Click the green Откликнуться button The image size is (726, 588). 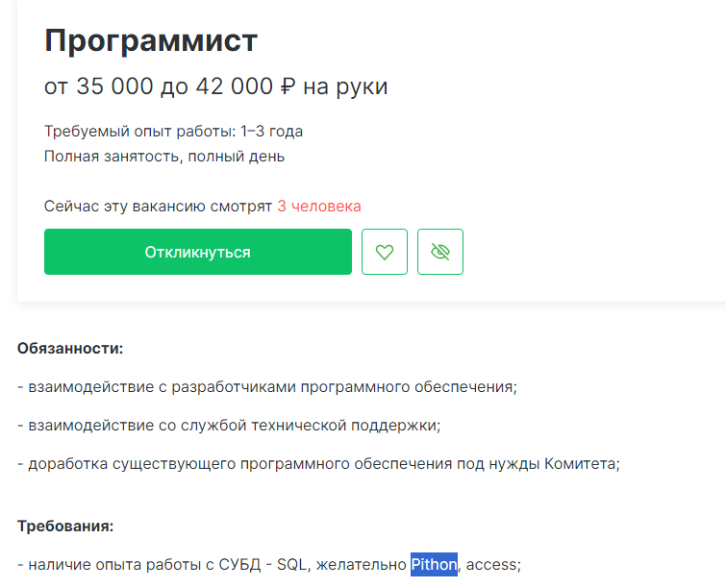pos(197,252)
